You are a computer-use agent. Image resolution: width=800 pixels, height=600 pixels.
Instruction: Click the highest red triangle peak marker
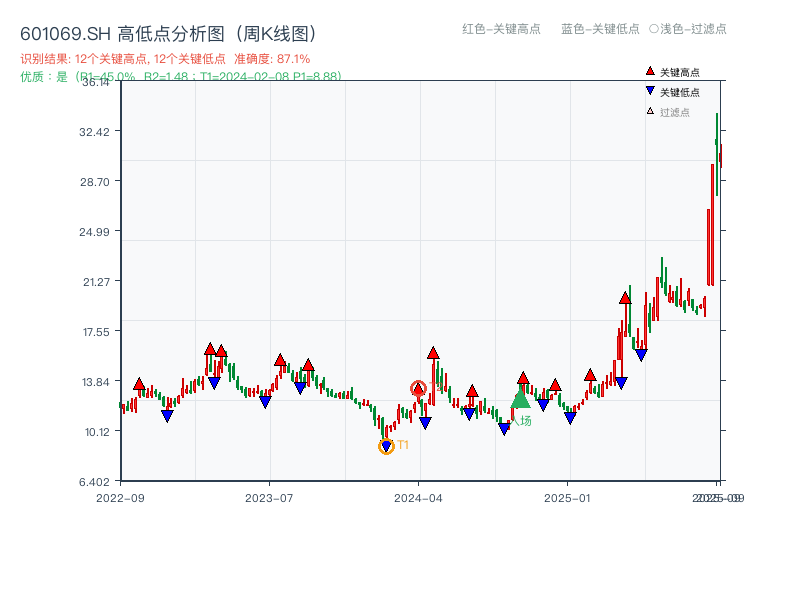[x=625, y=296]
